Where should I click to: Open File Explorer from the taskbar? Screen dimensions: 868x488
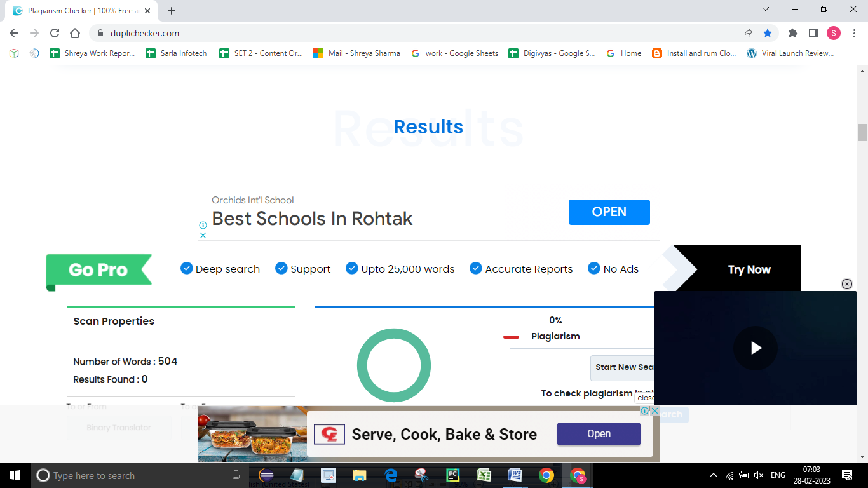pyautogui.click(x=359, y=475)
